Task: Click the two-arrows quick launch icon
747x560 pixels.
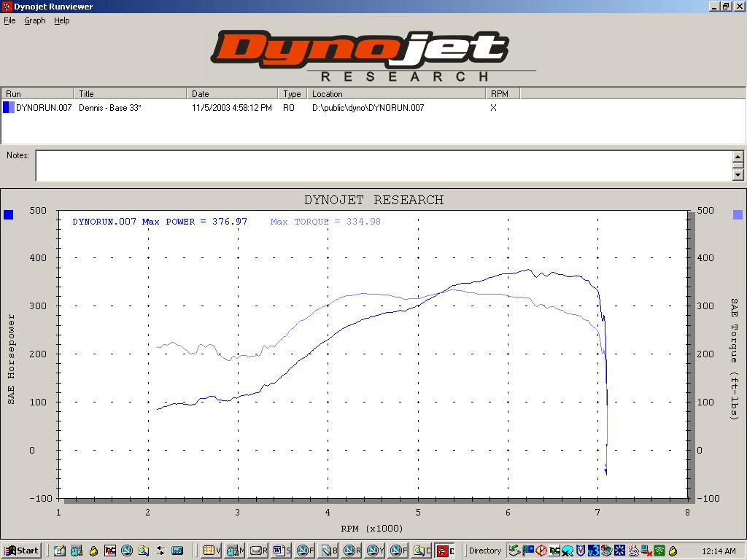Action: [x=160, y=551]
